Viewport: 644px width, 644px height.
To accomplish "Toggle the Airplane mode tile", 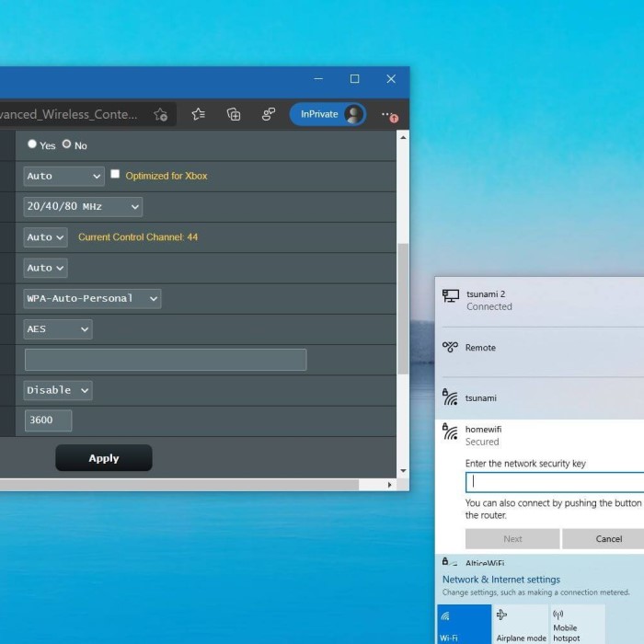I will (x=521, y=624).
